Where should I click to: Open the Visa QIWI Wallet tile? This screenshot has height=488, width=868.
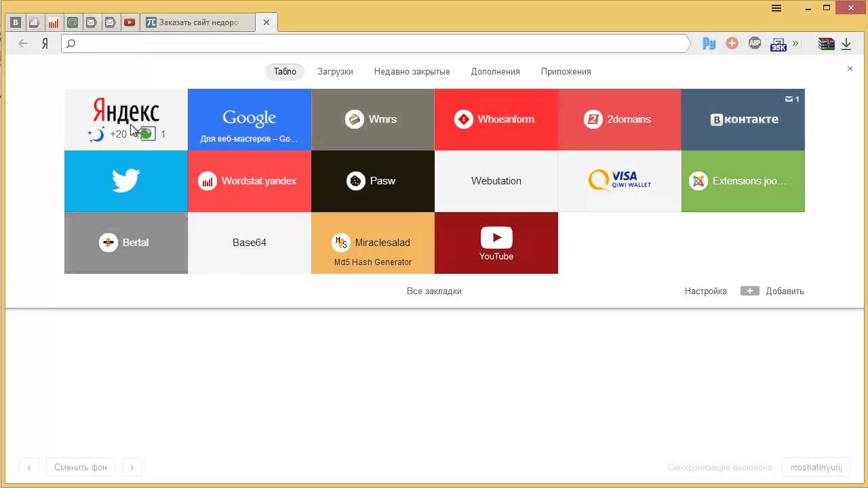pyautogui.click(x=620, y=181)
